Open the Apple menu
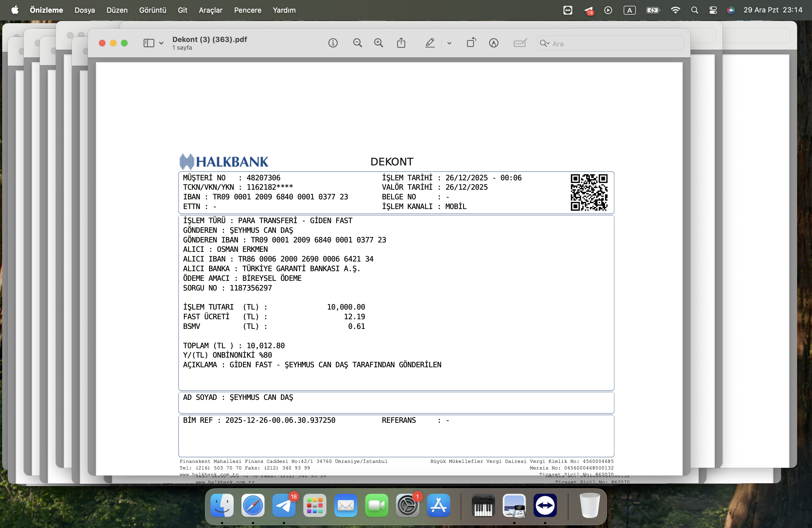 point(15,10)
